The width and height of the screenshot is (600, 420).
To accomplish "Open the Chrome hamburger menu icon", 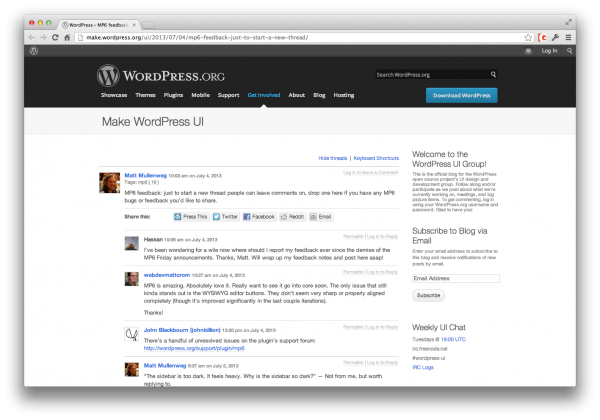I will (568, 37).
